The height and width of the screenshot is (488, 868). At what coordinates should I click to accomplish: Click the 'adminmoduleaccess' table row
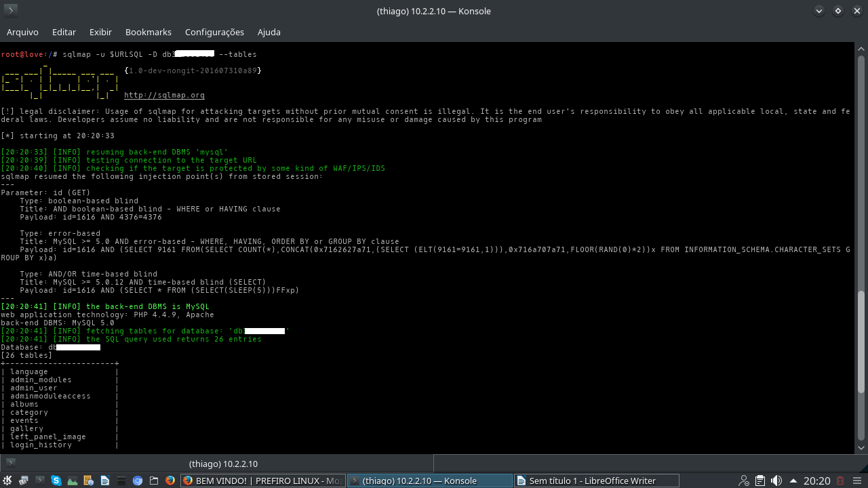pyautogui.click(x=60, y=396)
